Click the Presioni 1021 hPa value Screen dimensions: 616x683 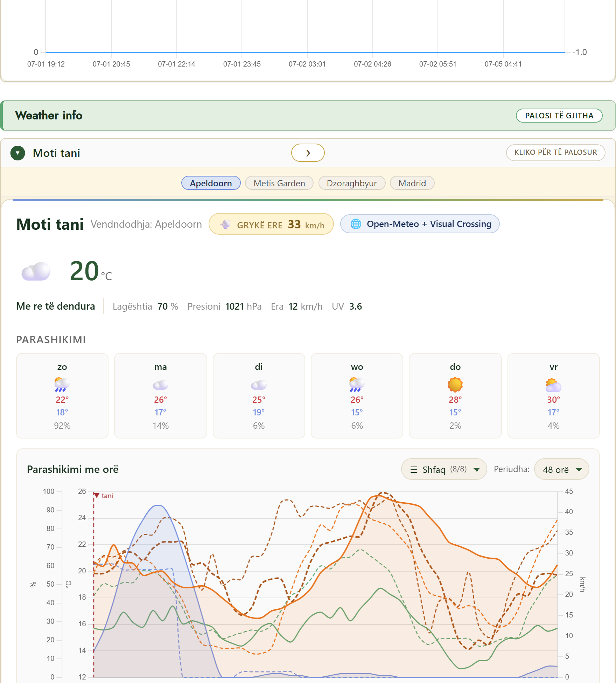[224, 306]
